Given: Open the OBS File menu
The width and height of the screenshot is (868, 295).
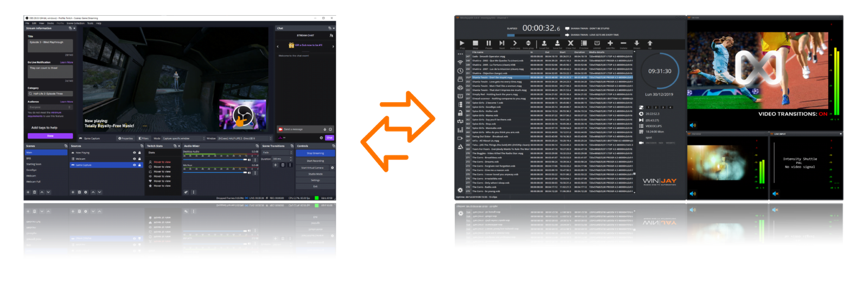Looking at the screenshot, I should pyautogui.click(x=27, y=23).
